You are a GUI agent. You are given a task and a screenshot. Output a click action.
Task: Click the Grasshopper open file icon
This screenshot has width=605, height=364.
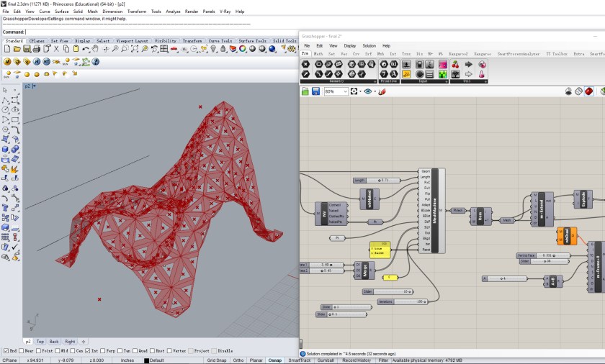[305, 92]
